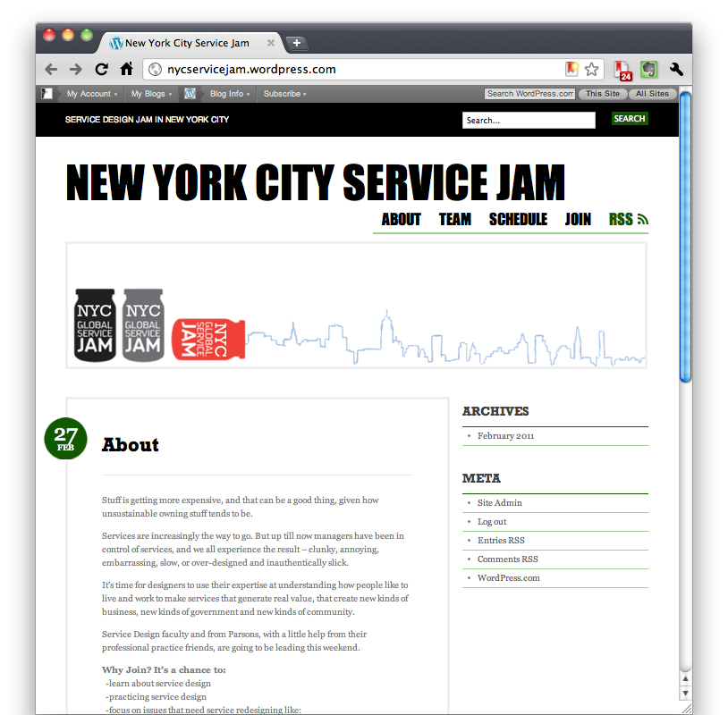Open the Evernote Web Clipper extension

pyautogui.click(x=649, y=69)
